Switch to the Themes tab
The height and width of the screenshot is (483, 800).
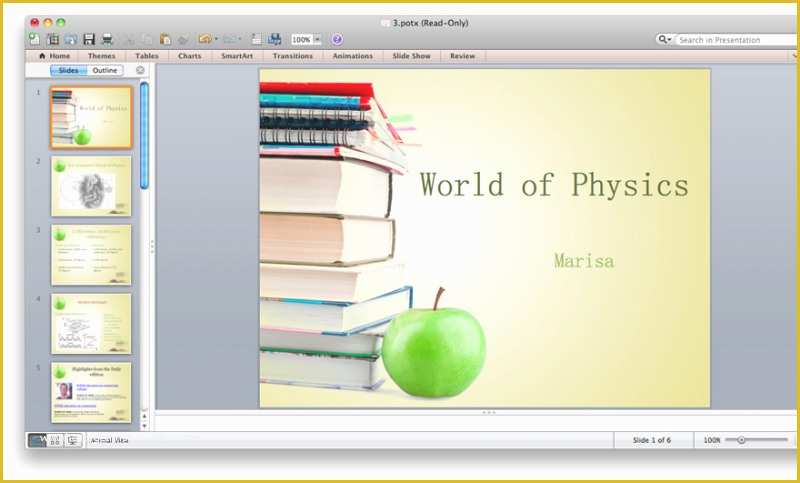[x=102, y=56]
